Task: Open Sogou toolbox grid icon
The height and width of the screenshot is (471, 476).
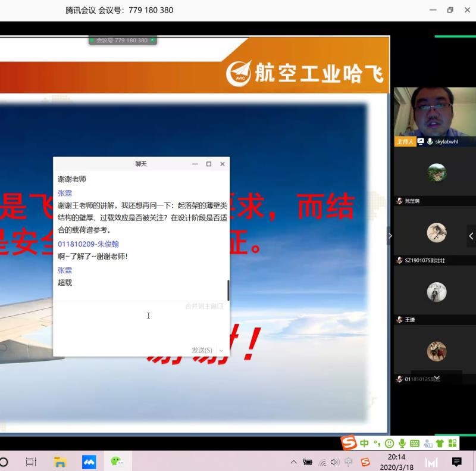Action: point(453,443)
